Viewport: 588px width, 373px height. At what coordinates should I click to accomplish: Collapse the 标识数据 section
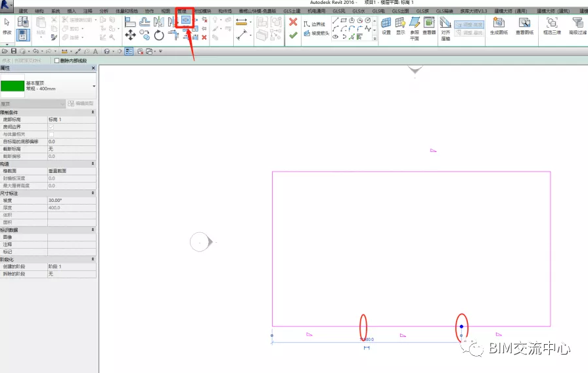(x=93, y=230)
